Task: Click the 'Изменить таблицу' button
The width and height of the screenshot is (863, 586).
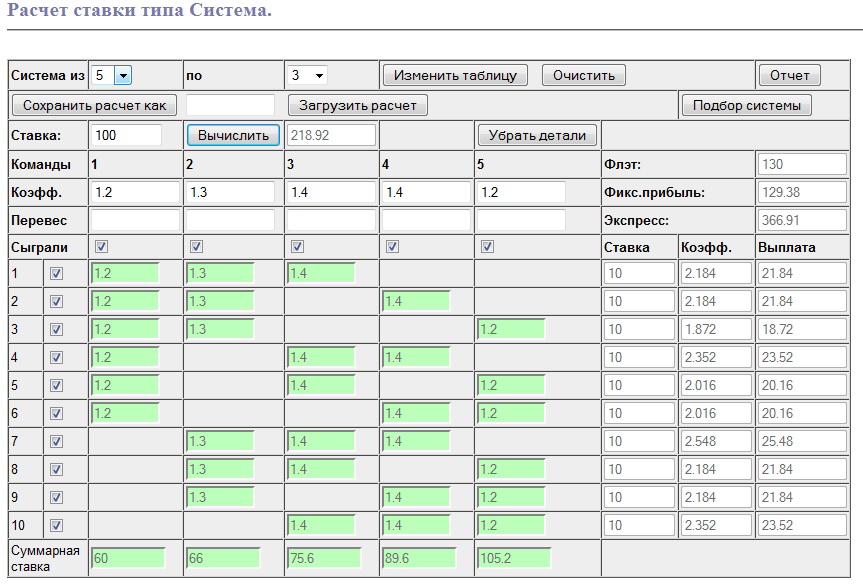Action: [x=455, y=75]
